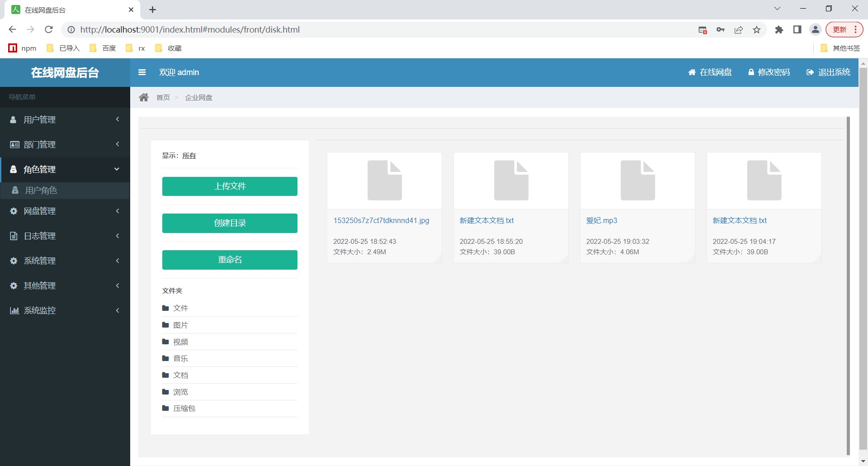Screen dimensions: 868x466
Task: Expand the 网盘管理 menu chevron
Action: pyautogui.click(x=118, y=211)
